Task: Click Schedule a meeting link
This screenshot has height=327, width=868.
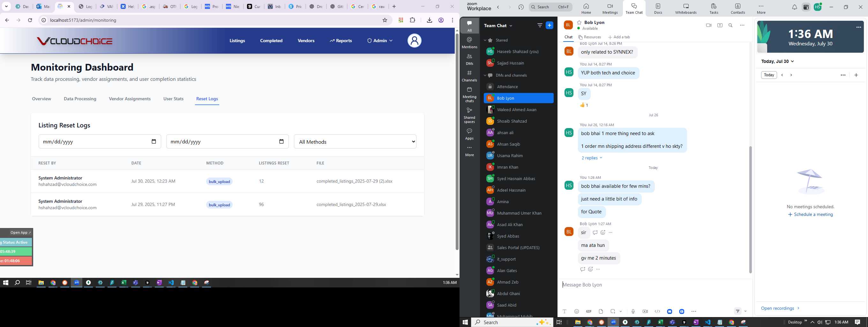Action: pos(810,214)
